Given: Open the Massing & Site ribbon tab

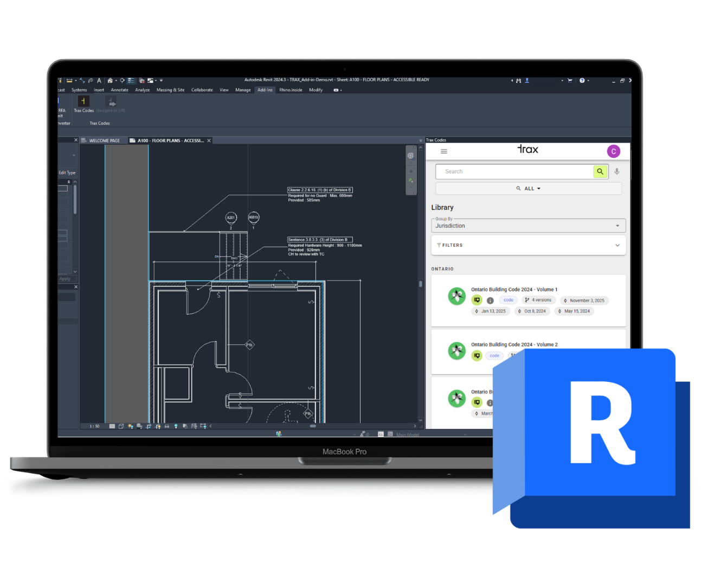Looking at the screenshot, I should coord(170,90).
